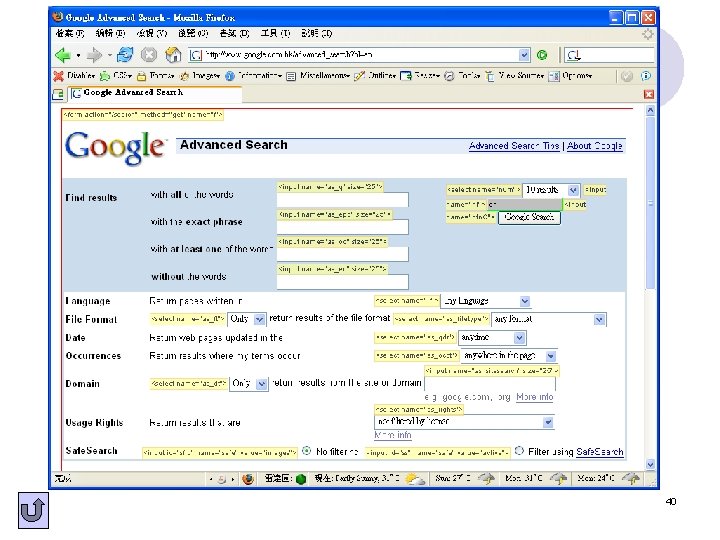The width and height of the screenshot is (720, 540).
Task: Click the green hexagon status bar icon
Action: point(301,479)
